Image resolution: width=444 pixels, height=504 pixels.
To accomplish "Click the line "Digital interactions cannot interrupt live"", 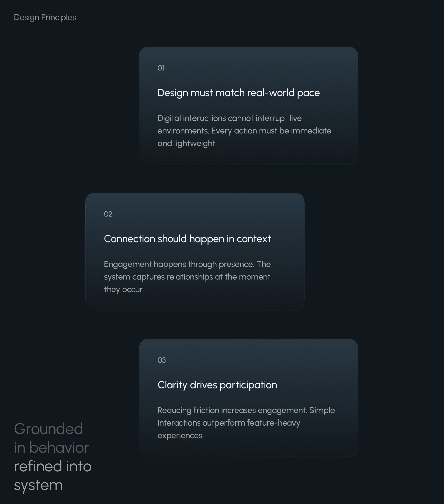I will click(x=229, y=118).
